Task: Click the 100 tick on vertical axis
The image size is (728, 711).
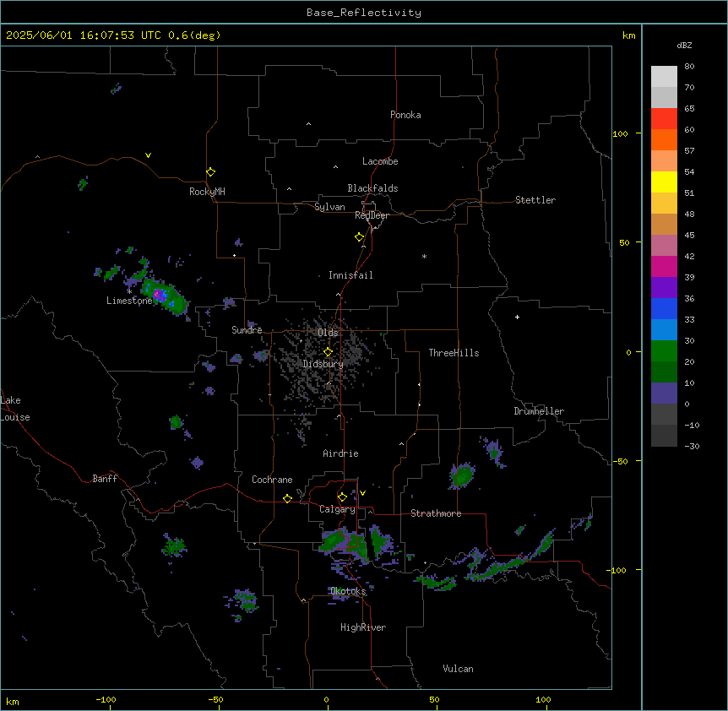Action: [x=620, y=133]
